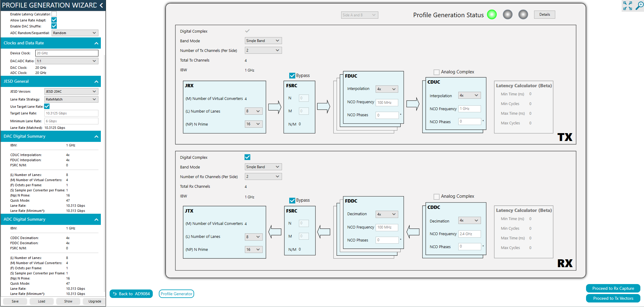Switch to the Profile Generator view

[176, 293]
